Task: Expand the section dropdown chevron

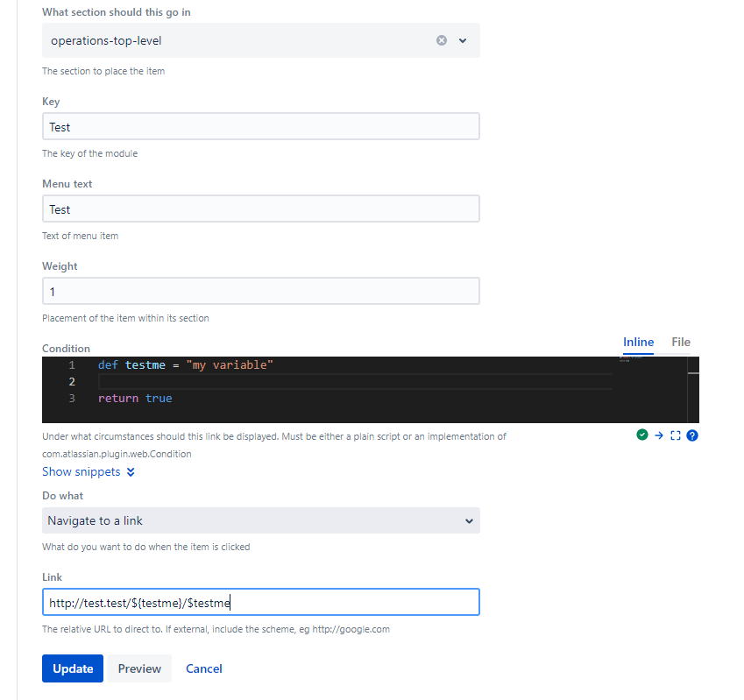Action: 463,40
